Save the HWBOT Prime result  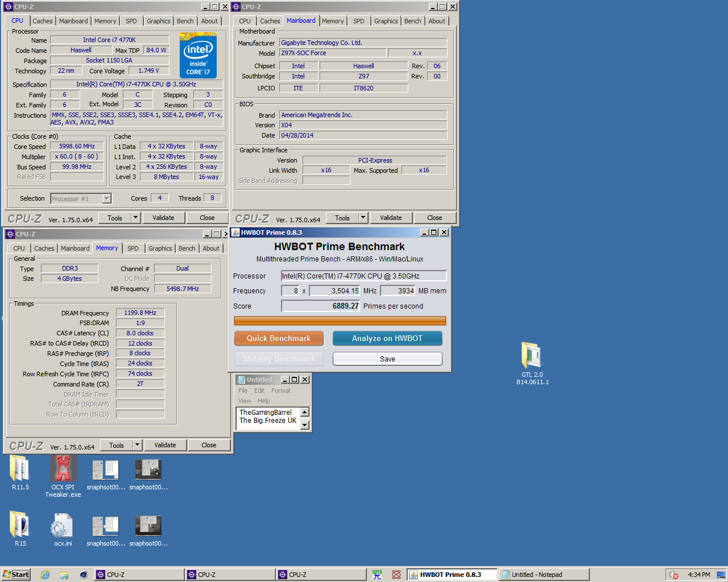[x=387, y=359]
